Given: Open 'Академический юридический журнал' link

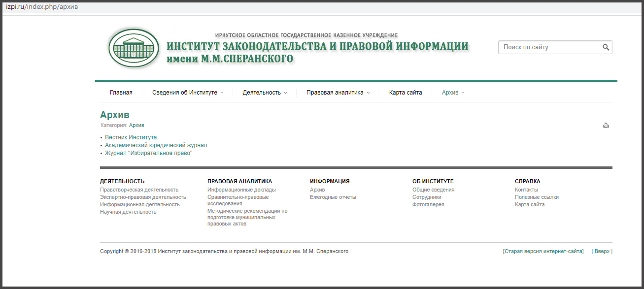Looking at the screenshot, I should pos(156,145).
